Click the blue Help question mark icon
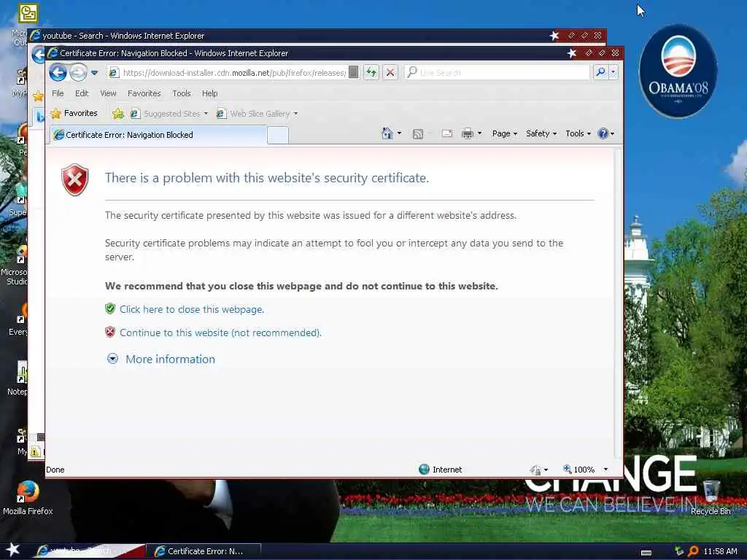This screenshot has height=560, width=747. [603, 134]
